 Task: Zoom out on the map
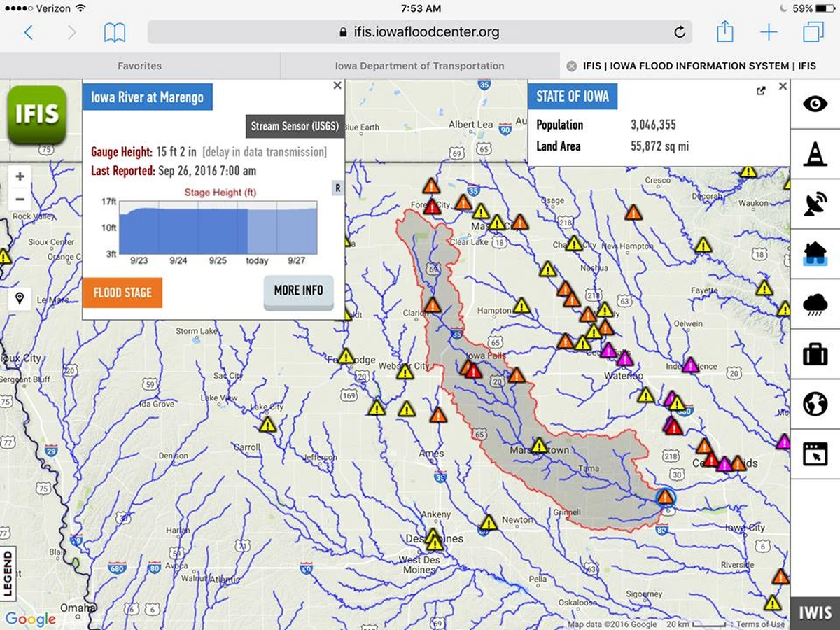[20, 199]
